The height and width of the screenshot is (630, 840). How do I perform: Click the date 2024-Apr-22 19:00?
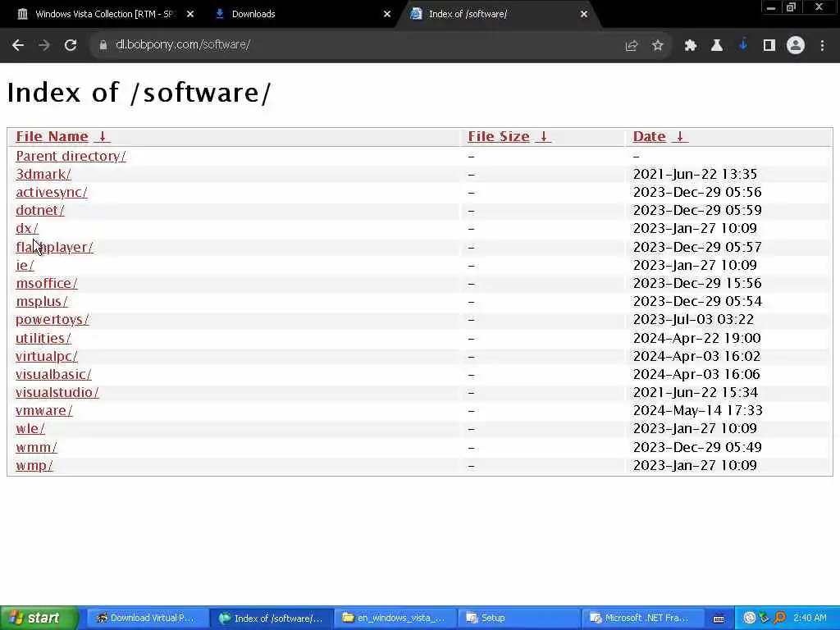tap(696, 338)
